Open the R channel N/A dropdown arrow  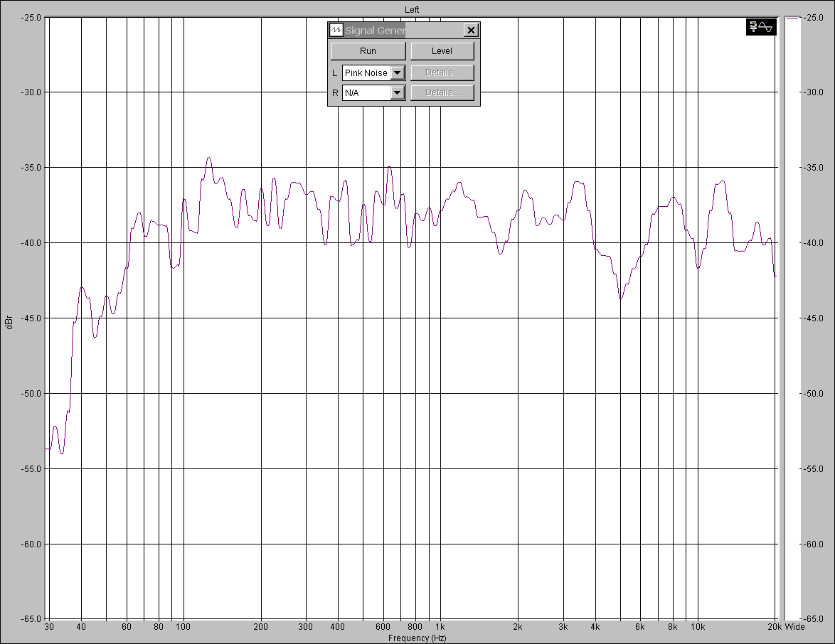click(398, 92)
